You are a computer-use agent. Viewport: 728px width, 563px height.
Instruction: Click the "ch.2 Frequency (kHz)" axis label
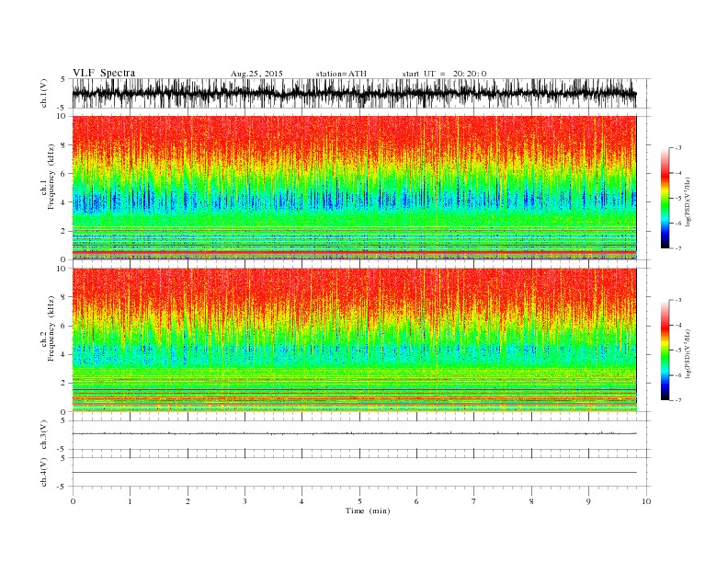(x=48, y=328)
